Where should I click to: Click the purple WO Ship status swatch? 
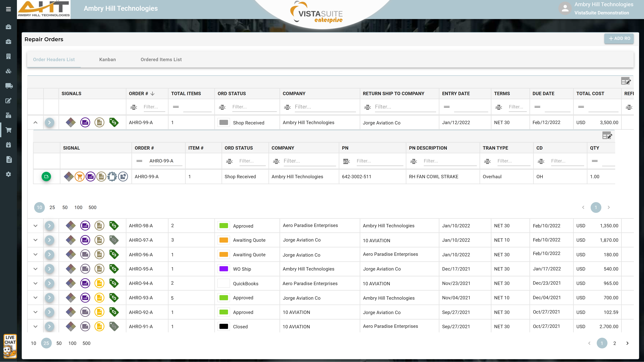pos(223,269)
